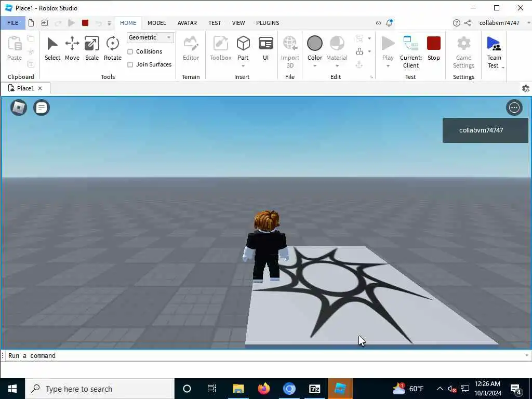Click the settings gear beside the tab bar

(x=526, y=88)
